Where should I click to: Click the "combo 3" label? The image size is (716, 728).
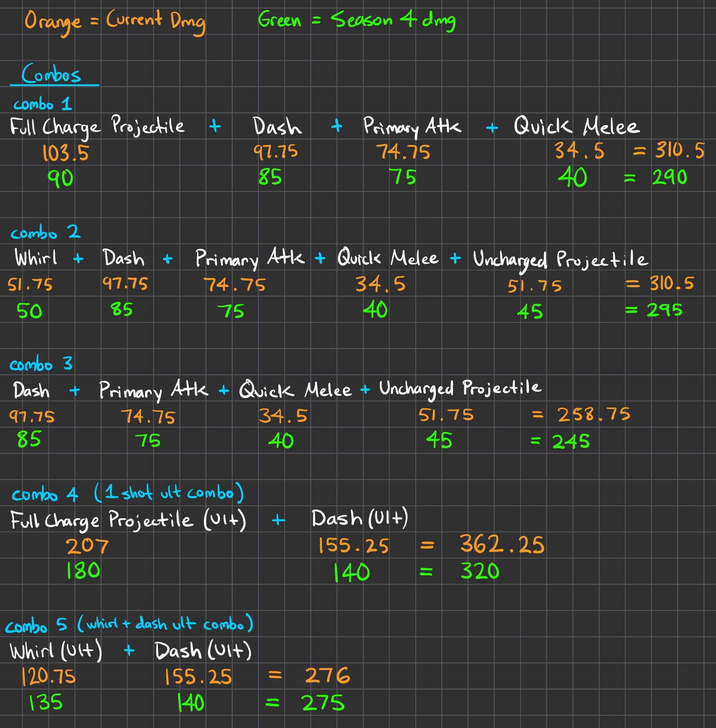(x=41, y=364)
